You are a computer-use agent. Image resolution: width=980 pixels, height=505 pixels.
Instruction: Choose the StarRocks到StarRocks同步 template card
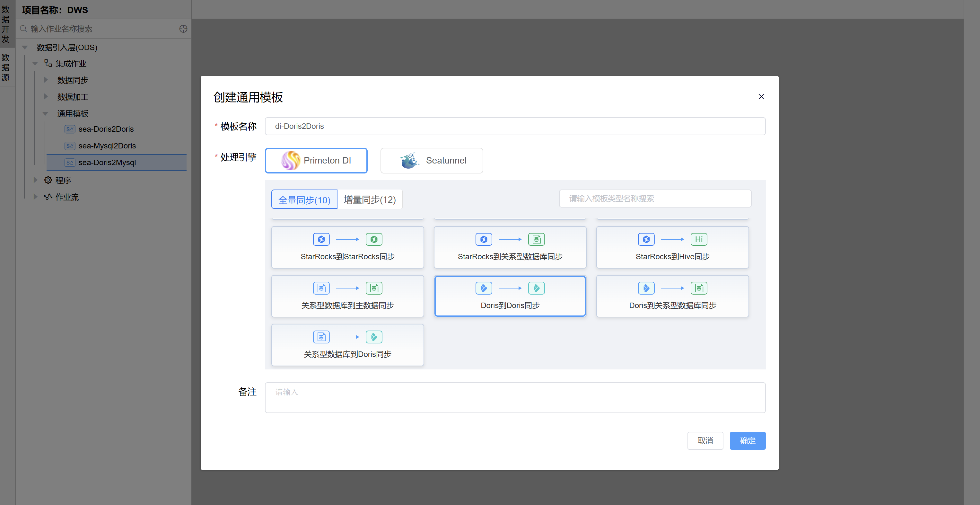[347, 247]
